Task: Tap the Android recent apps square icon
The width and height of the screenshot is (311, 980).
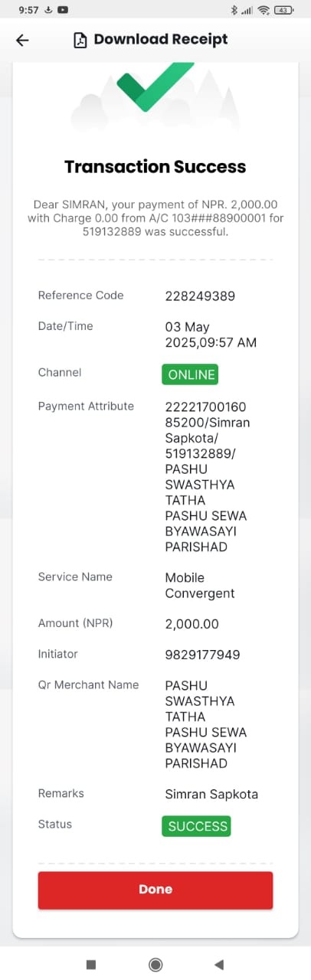Action: click(x=91, y=964)
